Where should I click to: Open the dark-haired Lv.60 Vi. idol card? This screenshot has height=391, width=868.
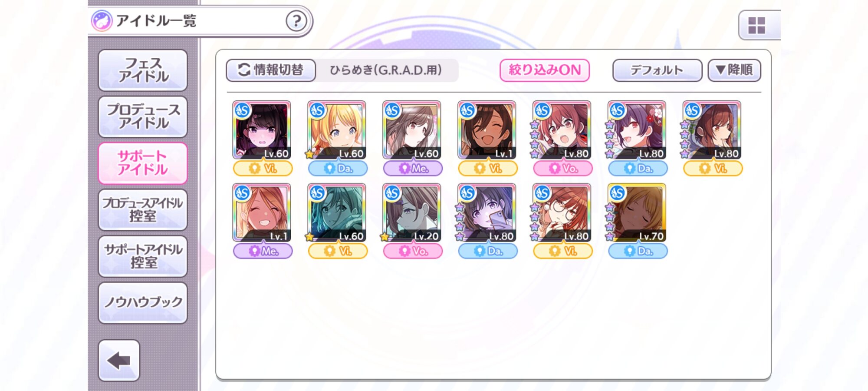262,130
